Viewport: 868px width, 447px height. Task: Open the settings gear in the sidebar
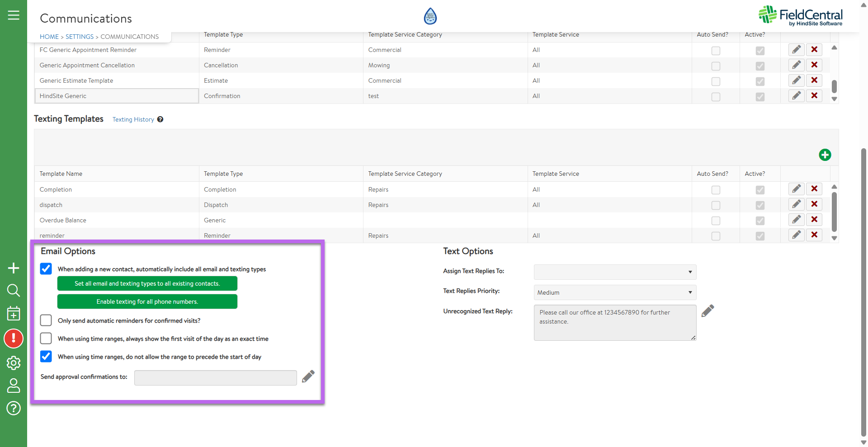pos(14,363)
